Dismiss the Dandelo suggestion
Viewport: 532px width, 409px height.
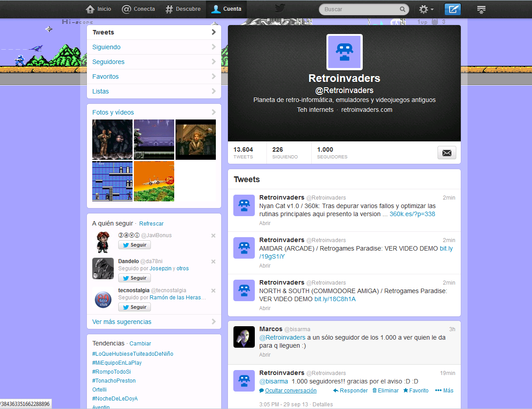pyautogui.click(x=214, y=261)
